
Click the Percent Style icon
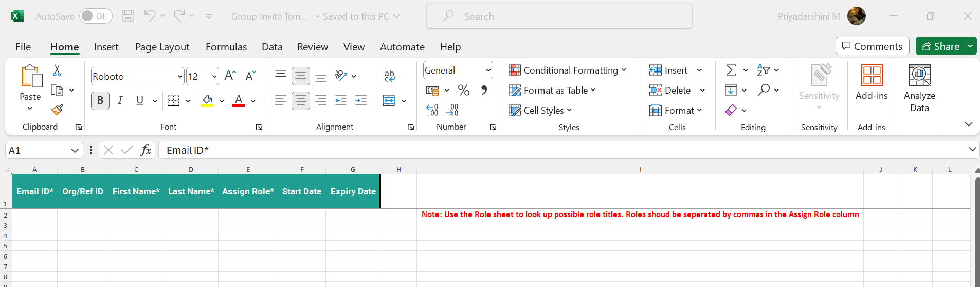tap(464, 91)
